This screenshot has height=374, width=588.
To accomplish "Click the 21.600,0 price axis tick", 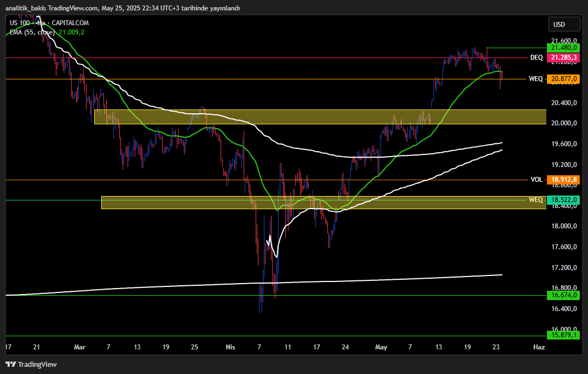I will point(563,41).
